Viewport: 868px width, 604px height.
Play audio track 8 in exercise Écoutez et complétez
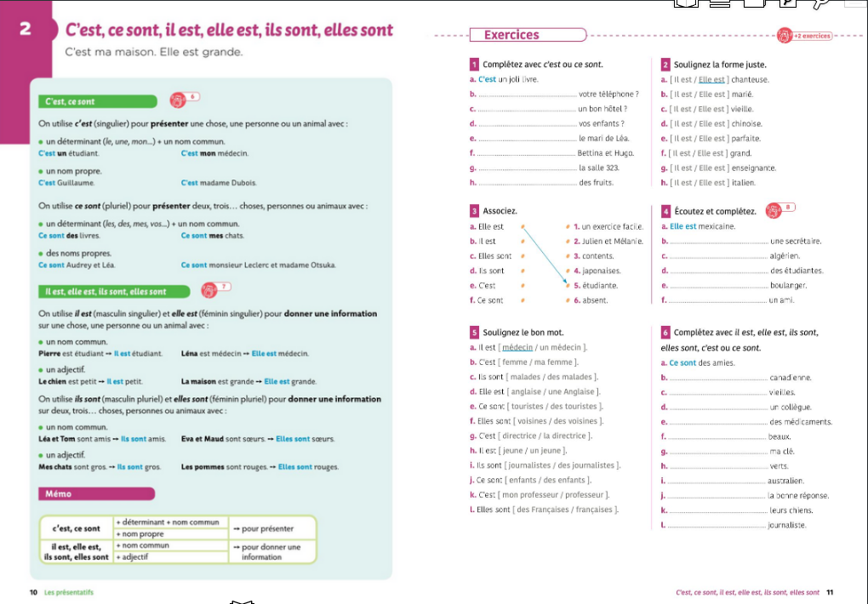coord(774,211)
